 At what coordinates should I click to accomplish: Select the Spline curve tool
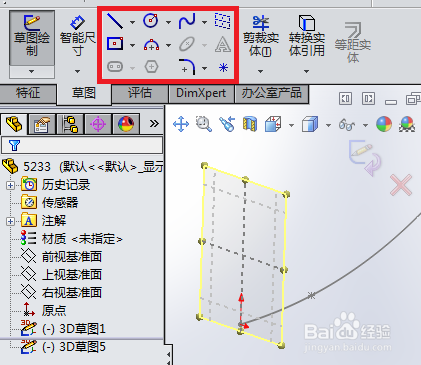pyautogui.click(x=187, y=21)
